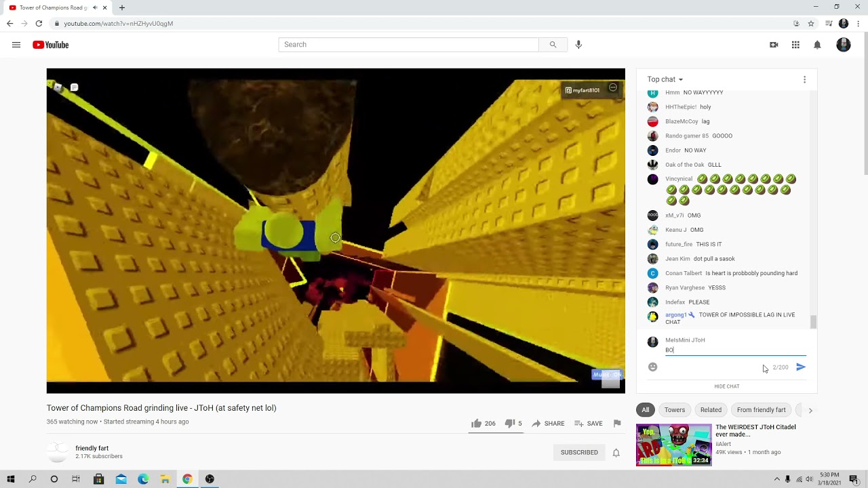The image size is (868, 488).
Task: Go to the YouTube home logo
Action: (x=50, y=45)
